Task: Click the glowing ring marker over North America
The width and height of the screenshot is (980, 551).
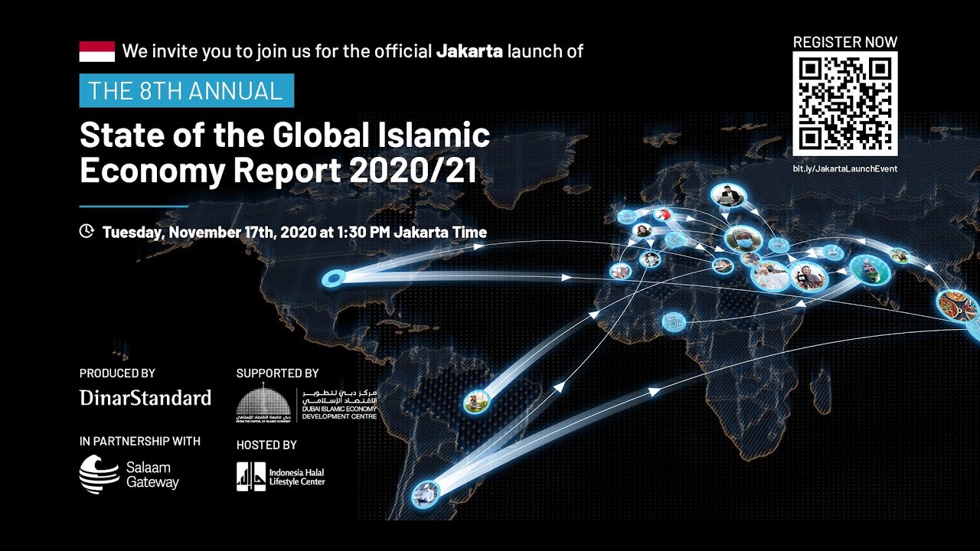Action: point(334,278)
